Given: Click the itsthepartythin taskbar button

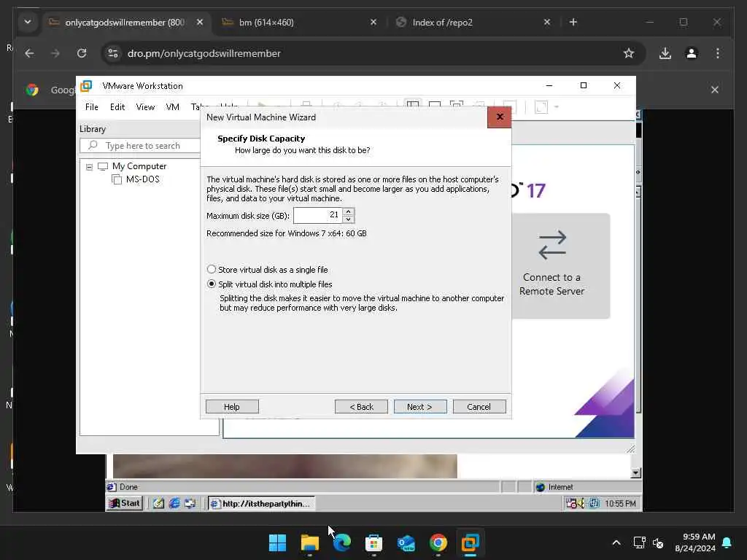Looking at the screenshot, I should (261, 503).
